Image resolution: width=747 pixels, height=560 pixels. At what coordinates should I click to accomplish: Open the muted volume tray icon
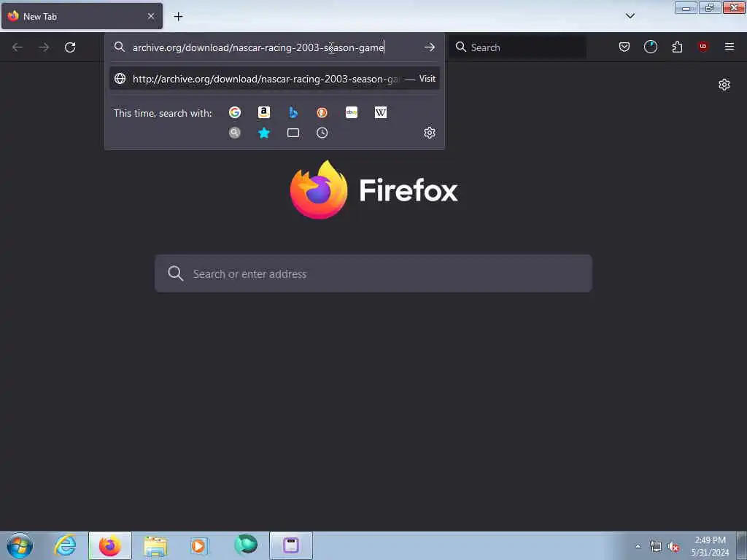pos(673,547)
